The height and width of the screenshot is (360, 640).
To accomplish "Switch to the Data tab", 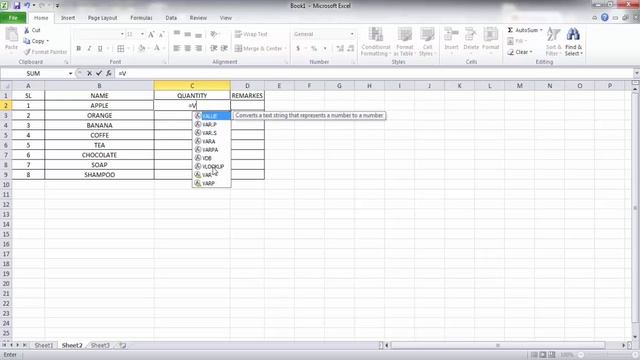I will (171, 18).
